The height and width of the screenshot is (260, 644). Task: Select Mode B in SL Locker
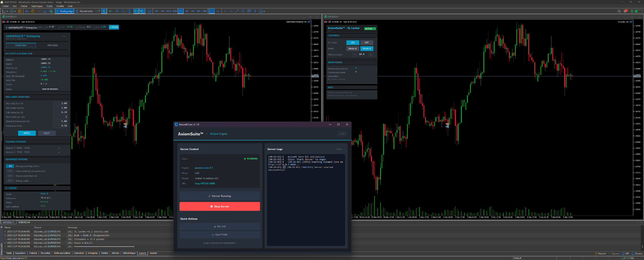(367, 49)
